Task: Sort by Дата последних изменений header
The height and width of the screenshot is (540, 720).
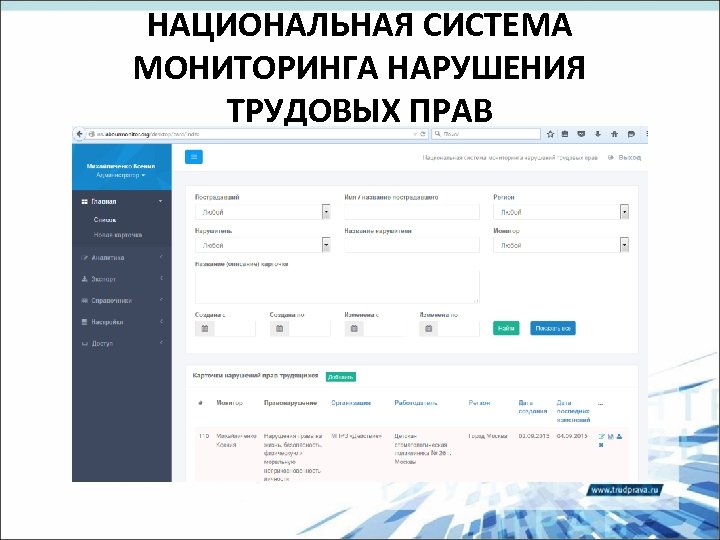Action: (573, 411)
